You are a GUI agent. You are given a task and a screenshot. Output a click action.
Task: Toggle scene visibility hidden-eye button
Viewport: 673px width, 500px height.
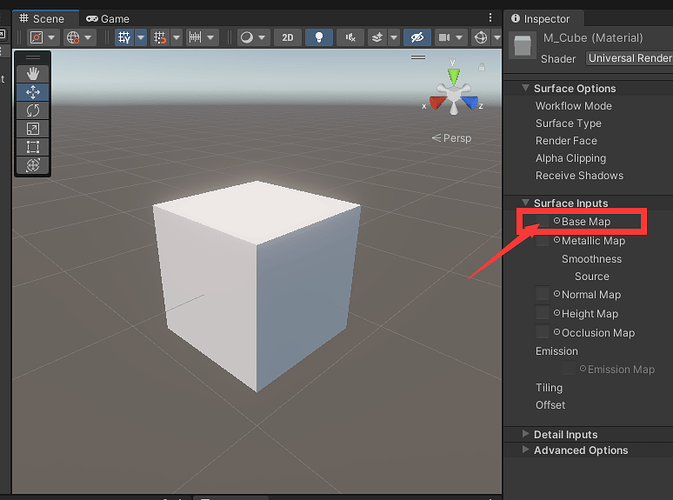(x=417, y=38)
